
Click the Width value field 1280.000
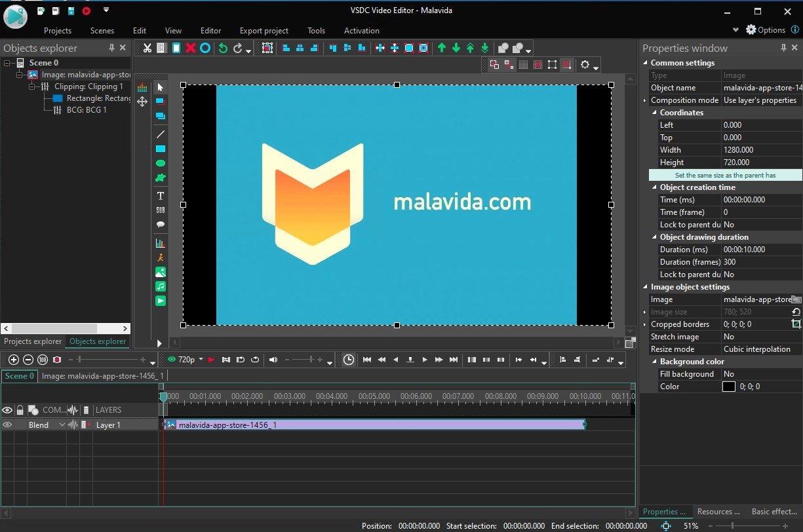click(x=762, y=150)
